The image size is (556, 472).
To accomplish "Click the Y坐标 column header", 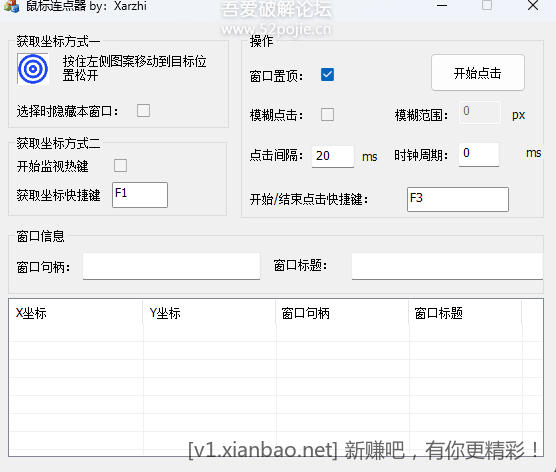I will 209,313.
